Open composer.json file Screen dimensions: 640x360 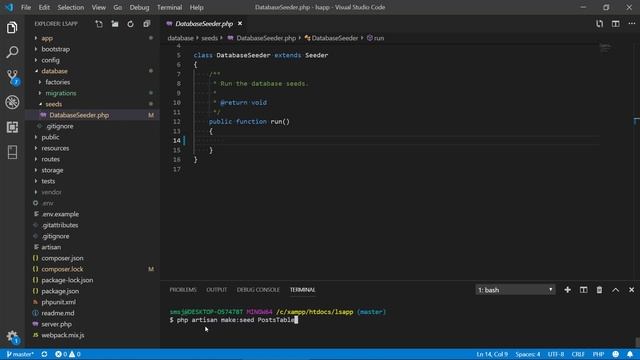(93, 258)
